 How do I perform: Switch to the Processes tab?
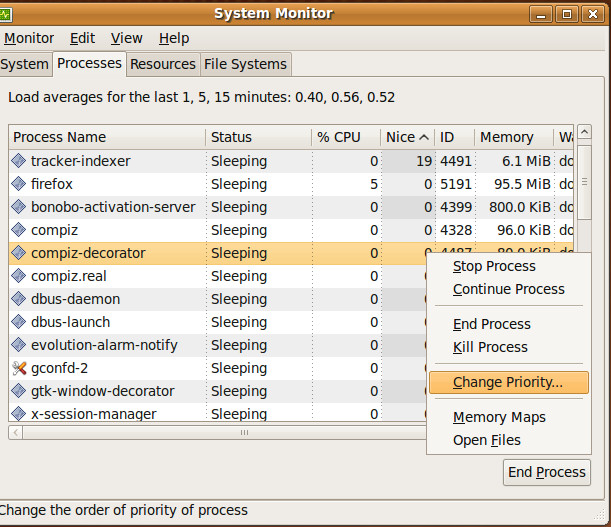pos(89,64)
